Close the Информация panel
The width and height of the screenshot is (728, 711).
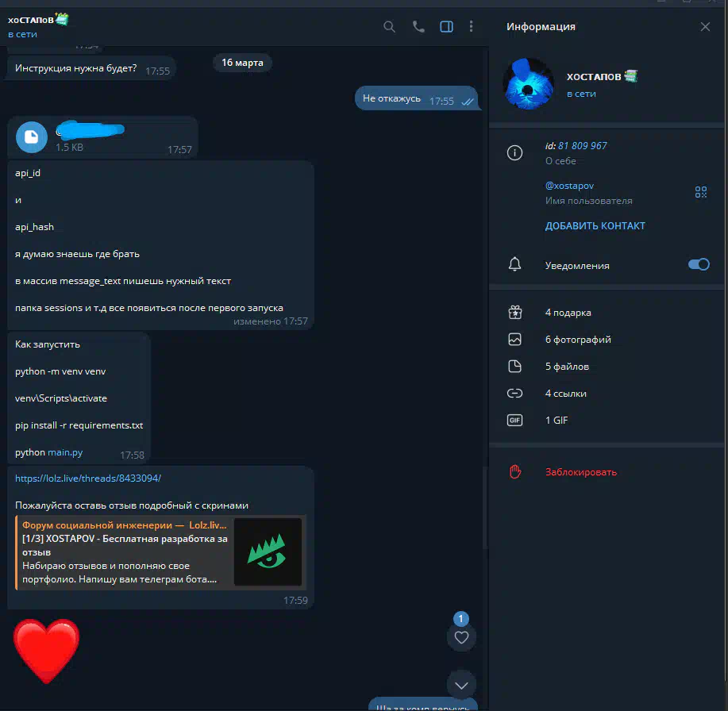click(x=705, y=27)
